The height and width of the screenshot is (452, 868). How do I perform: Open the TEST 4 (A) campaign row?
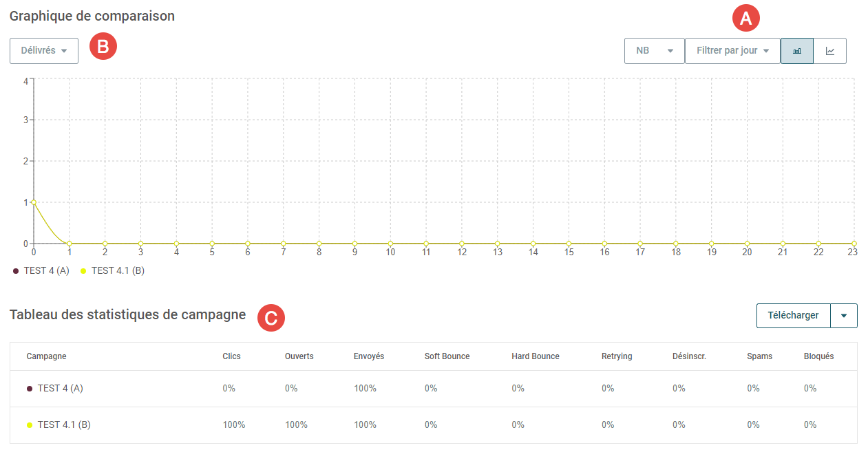click(434, 389)
